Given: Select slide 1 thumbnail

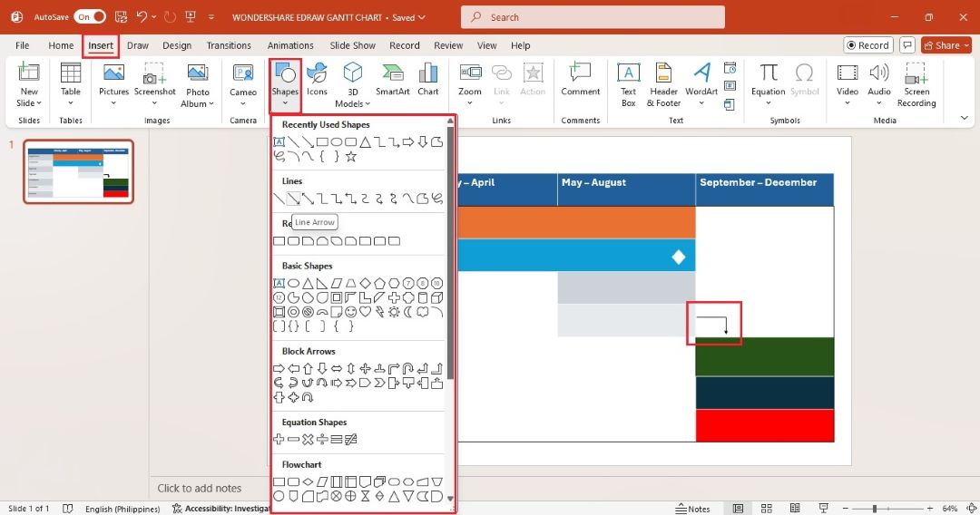Looking at the screenshot, I should pyautogui.click(x=78, y=171).
